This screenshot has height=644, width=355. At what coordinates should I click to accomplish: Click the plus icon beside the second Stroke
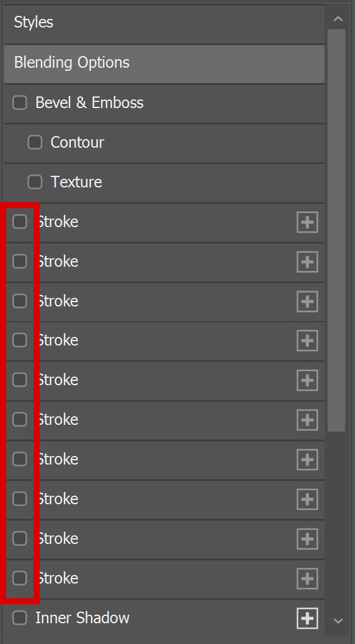pos(307,261)
